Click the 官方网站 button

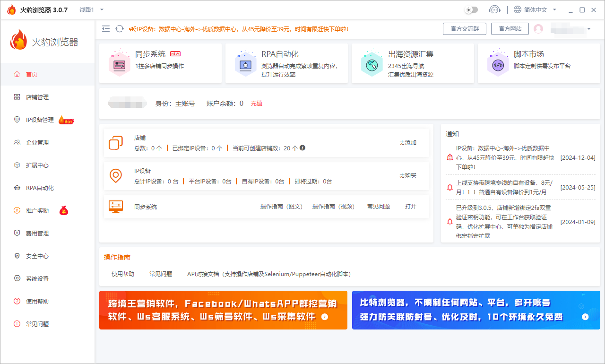tap(510, 29)
